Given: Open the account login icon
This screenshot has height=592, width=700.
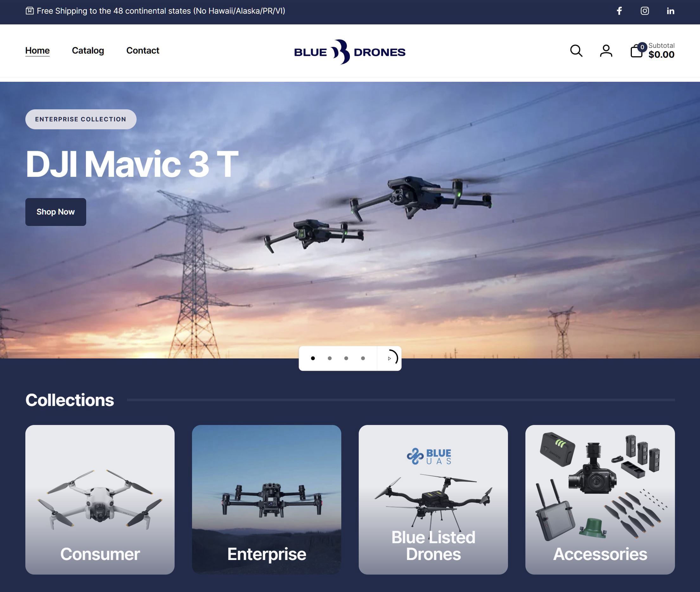Looking at the screenshot, I should (606, 51).
